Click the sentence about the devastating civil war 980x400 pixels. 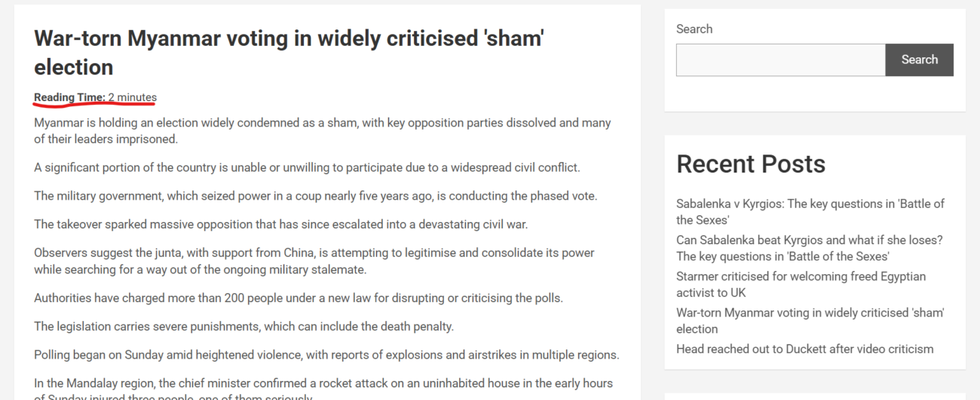click(280, 224)
